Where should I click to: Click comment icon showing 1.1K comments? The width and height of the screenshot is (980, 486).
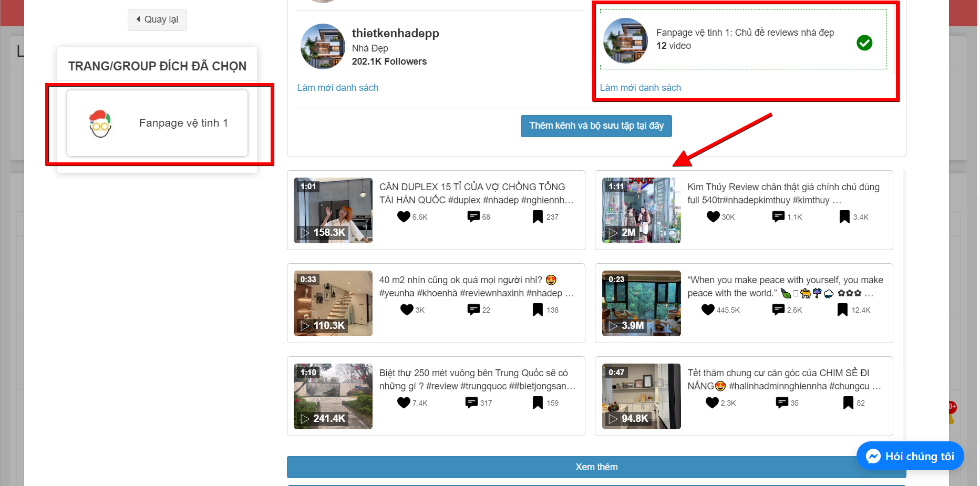point(778,216)
